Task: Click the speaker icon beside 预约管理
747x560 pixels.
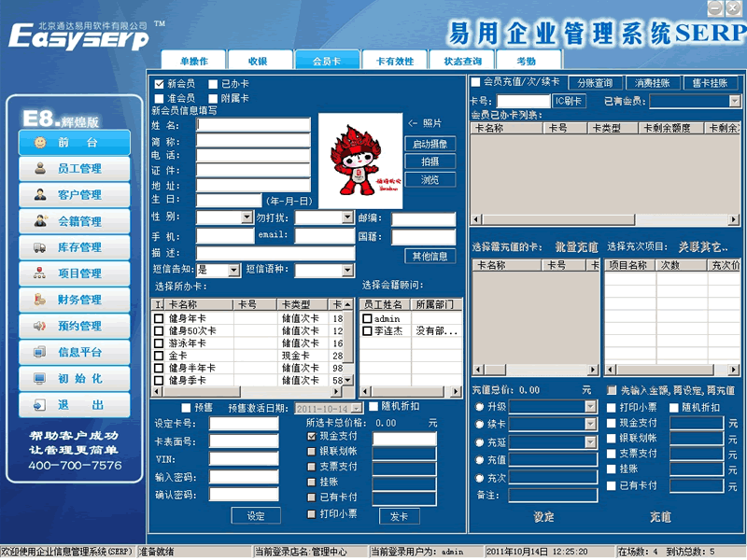Action: click(x=39, y=326)
